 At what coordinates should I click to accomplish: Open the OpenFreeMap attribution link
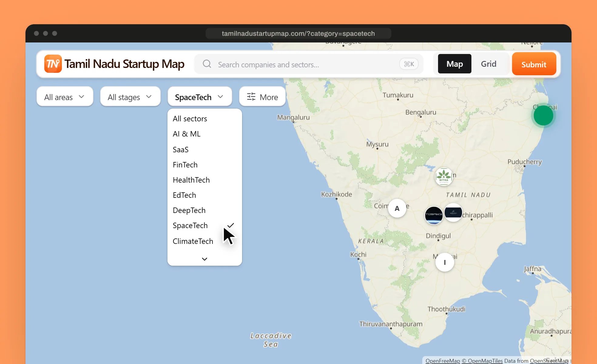443,361
